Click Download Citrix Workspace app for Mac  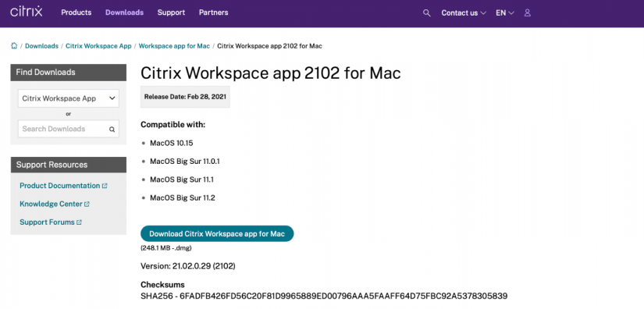point(217,233)
